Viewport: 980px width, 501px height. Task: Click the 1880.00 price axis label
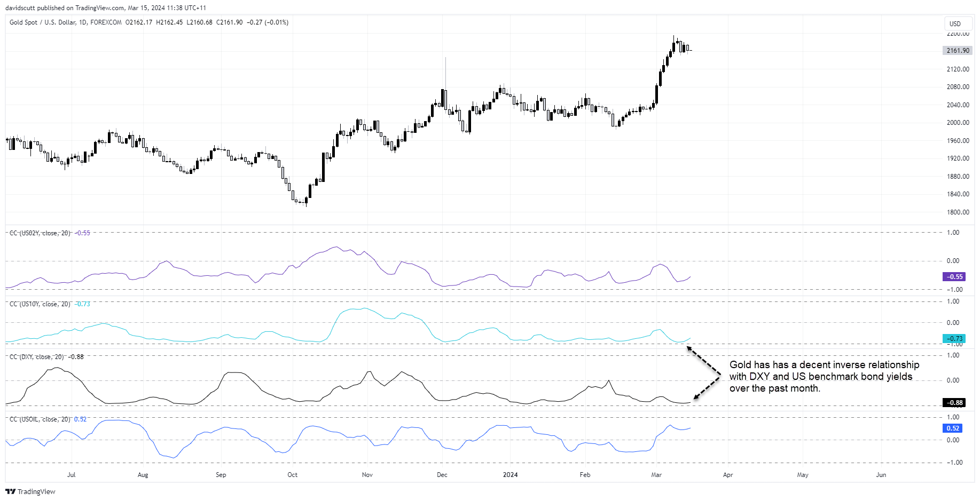(x=958, y=177)
